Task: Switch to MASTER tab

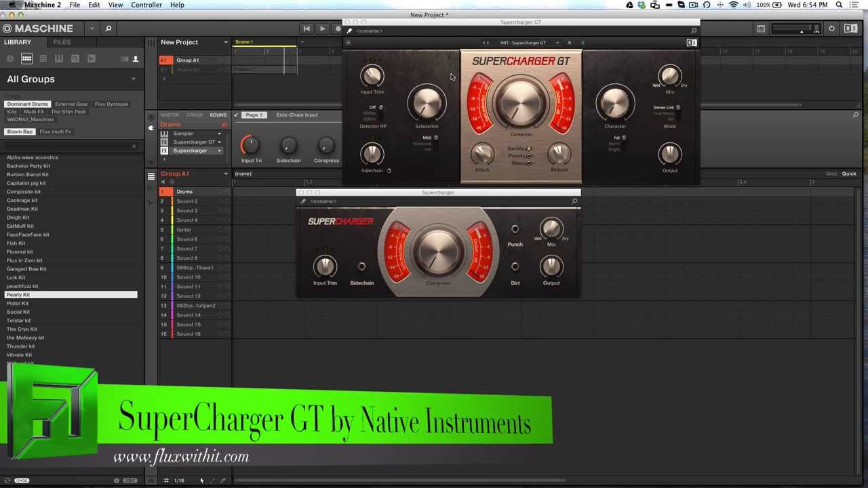Action: [x=170, y=115]
